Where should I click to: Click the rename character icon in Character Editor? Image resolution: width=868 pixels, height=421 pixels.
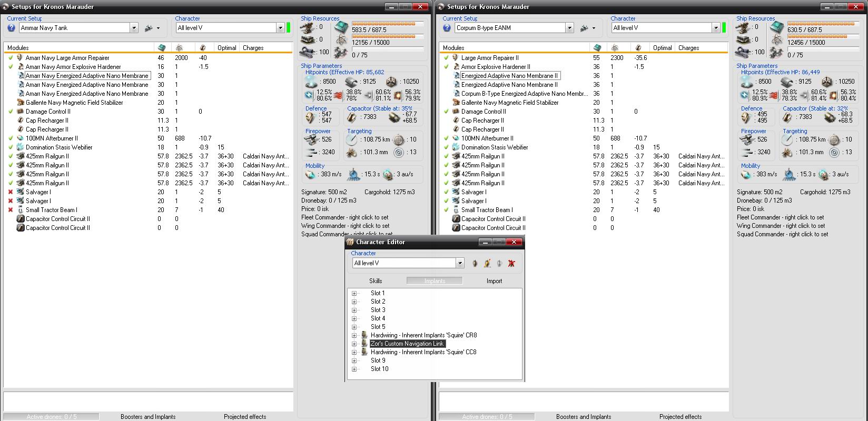pos(487,263)
